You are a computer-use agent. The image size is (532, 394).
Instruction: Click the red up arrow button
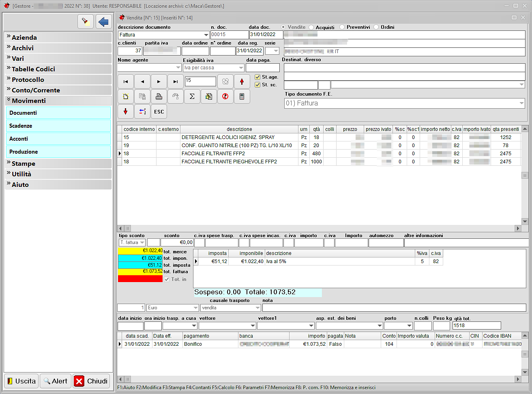click(242, 81)
